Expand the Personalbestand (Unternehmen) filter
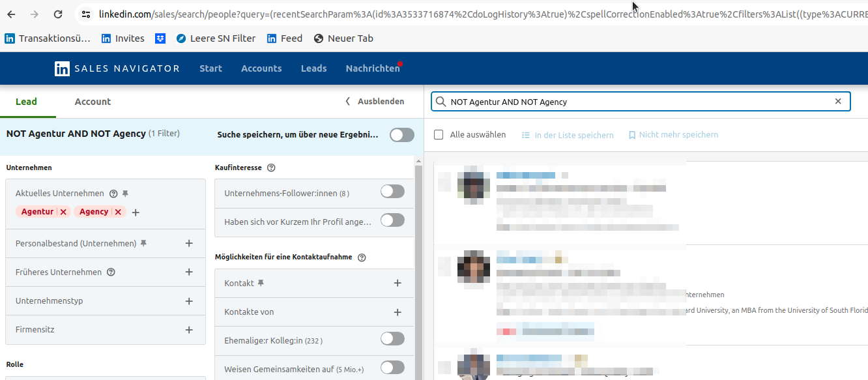This screenshot has height=380, width=868. click(189, 243)
